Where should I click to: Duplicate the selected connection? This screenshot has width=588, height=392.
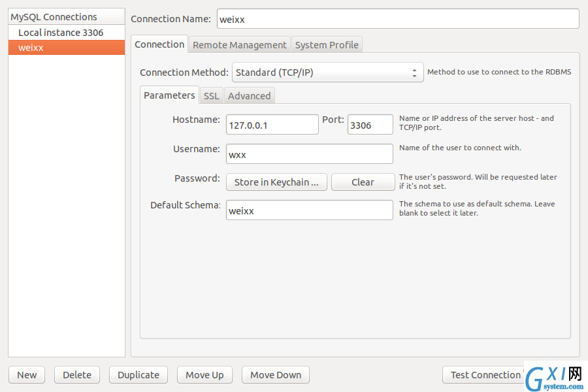pyautogui.click(x=139, y=375)
